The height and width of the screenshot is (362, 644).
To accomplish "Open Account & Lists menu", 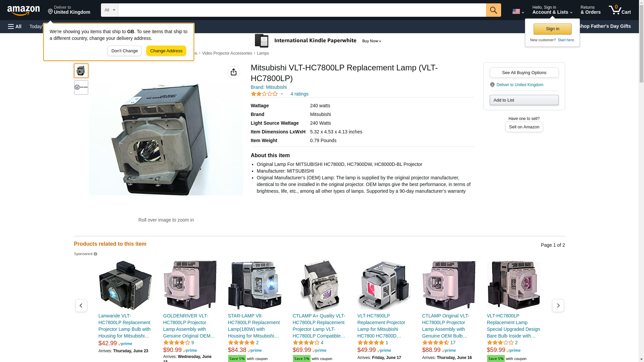I will click(552, 10).
